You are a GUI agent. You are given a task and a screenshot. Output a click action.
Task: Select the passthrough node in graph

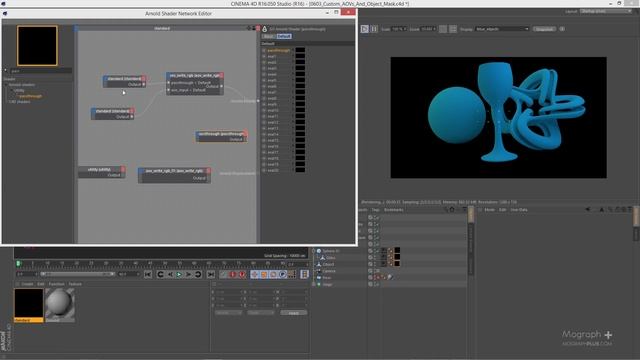(221, 136)
